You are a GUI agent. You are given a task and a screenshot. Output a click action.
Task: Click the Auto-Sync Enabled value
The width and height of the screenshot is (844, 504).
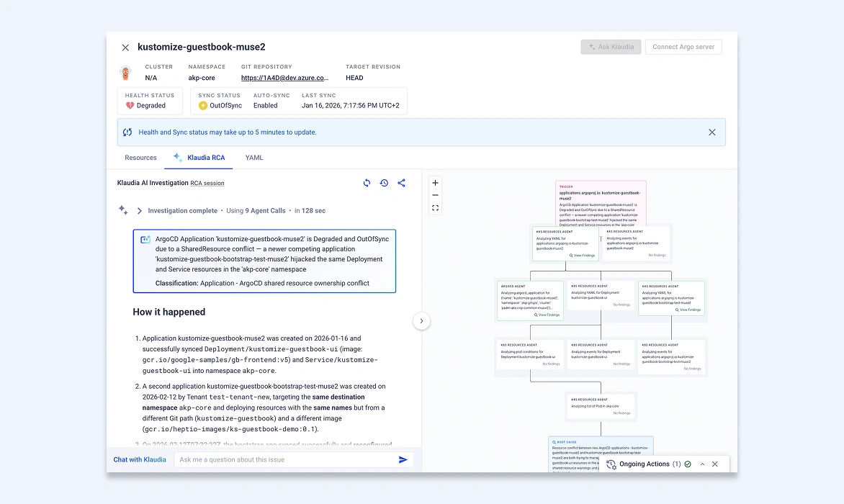click(x=265, y=105)
